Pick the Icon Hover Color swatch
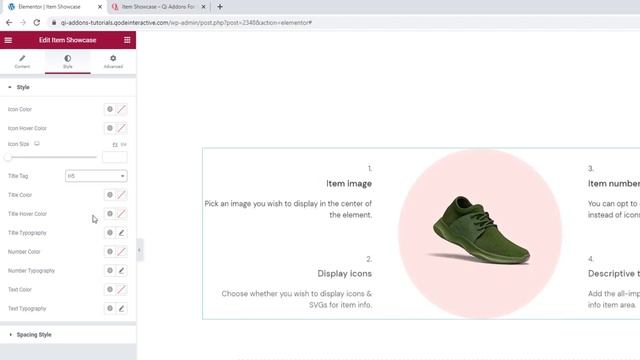 (x=122, y=128)
